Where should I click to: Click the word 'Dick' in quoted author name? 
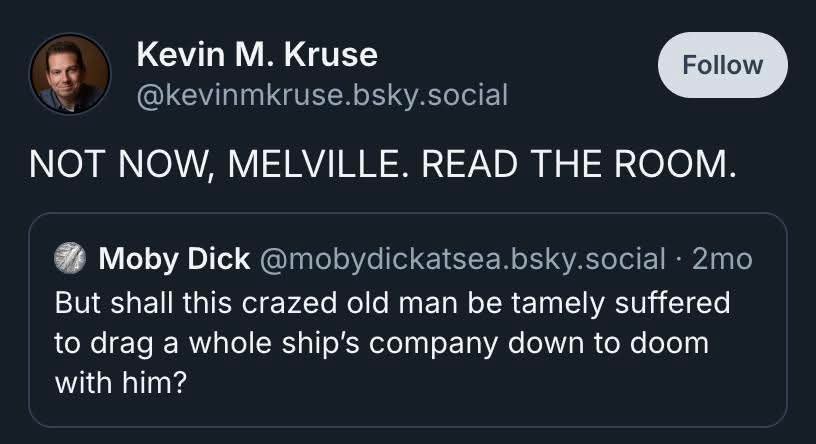tap(219, 259)
